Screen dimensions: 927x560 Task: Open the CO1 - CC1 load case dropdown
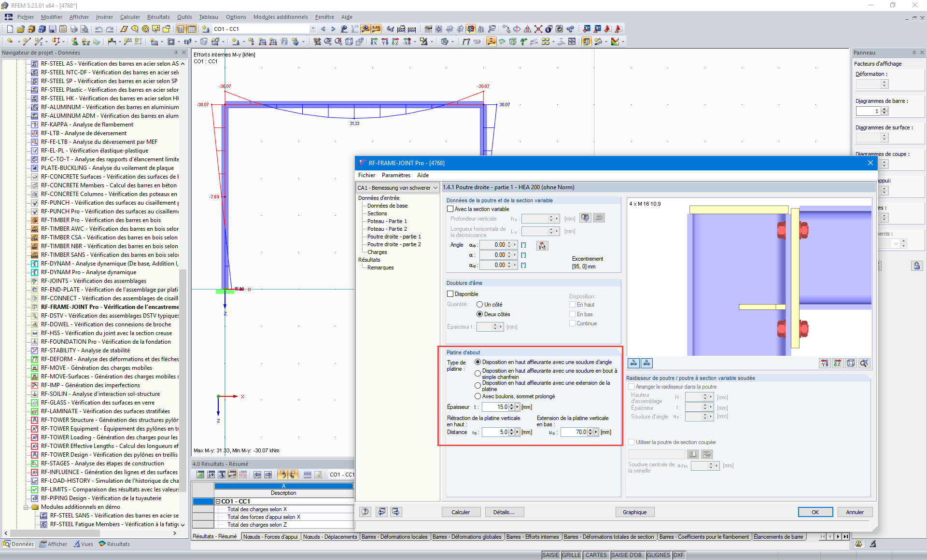pyautogui.click(x=312, y=29)
